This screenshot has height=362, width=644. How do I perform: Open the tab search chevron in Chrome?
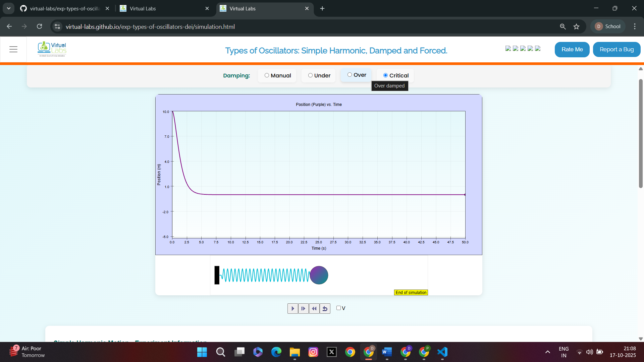8,8
